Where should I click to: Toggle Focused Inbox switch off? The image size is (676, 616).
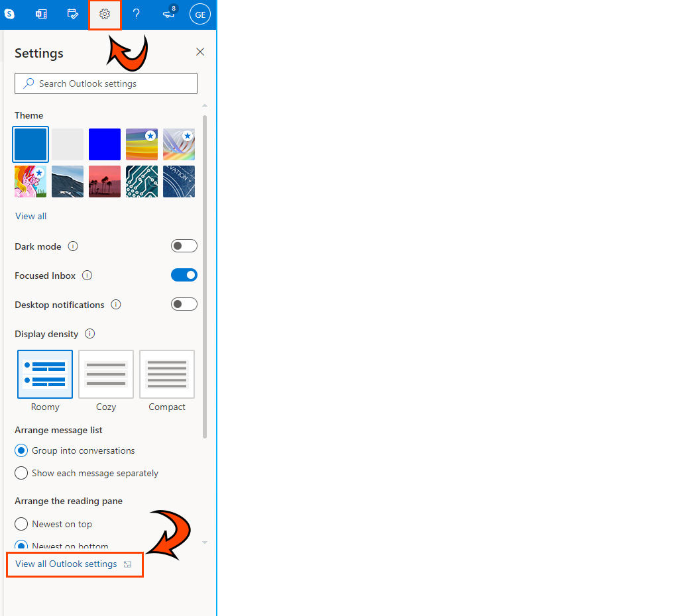pos(184,275)
